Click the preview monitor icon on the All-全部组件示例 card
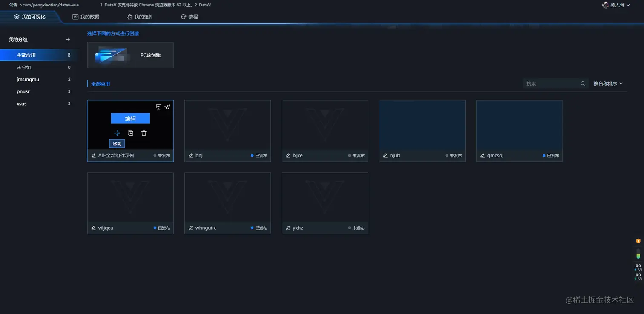This screenshot has height=314, width=644. 158,107
